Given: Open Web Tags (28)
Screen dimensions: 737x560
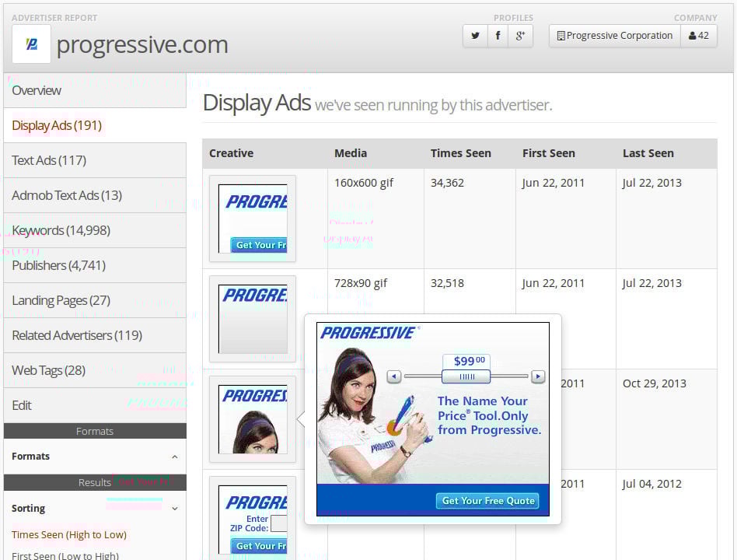Looking at the screenshot, I should point(95,370).
